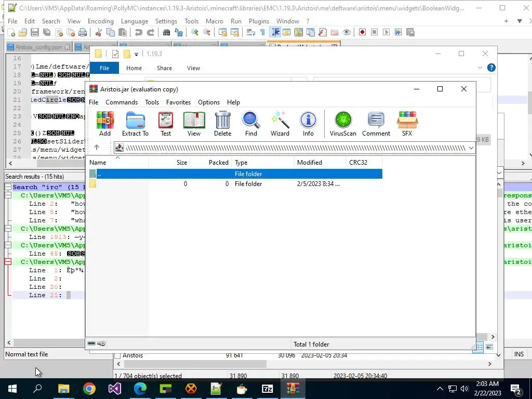
Task: Sort WinRAR list by Modified column
Action: 320,163
